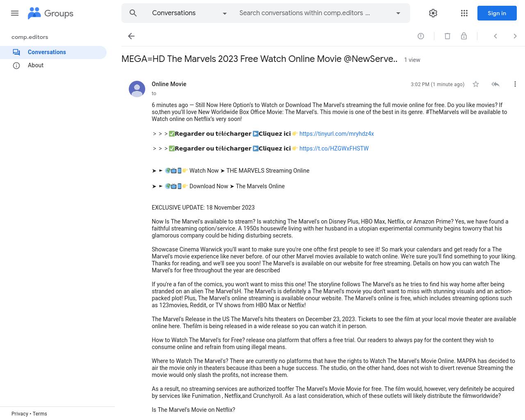
Task: Click the 3:02 PM timestamp
Action: pos(438,84)
